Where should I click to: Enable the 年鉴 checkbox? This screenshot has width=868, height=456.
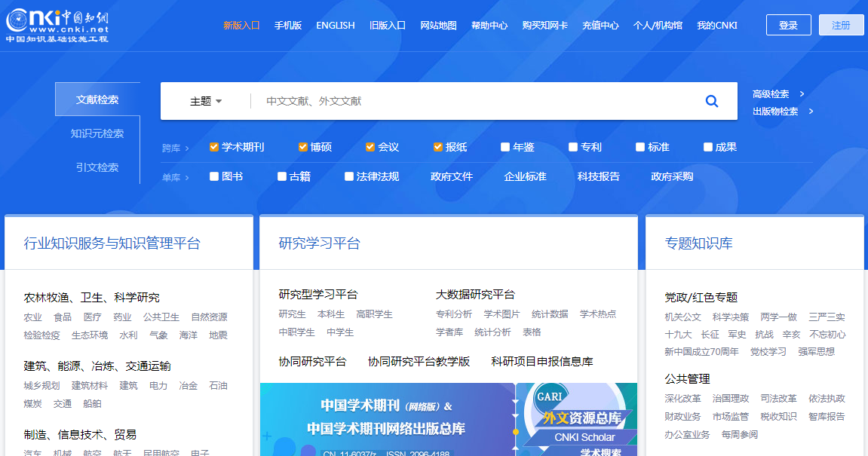coord(505,147)
